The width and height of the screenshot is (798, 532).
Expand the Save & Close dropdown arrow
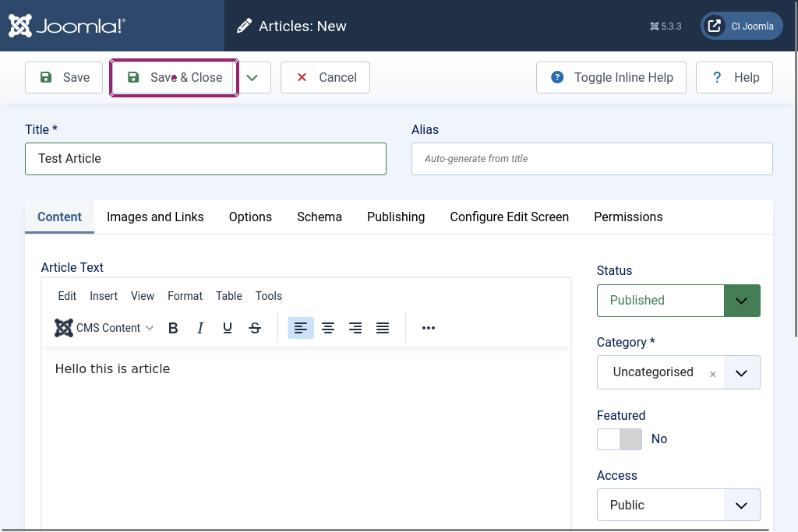coord(252,78)
